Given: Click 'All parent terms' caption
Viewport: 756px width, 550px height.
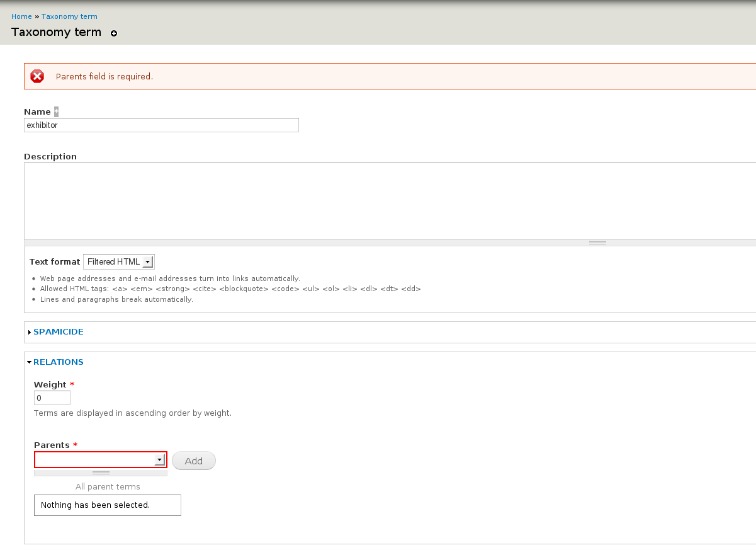Looking at the screenshot, I should coord(108,486).
